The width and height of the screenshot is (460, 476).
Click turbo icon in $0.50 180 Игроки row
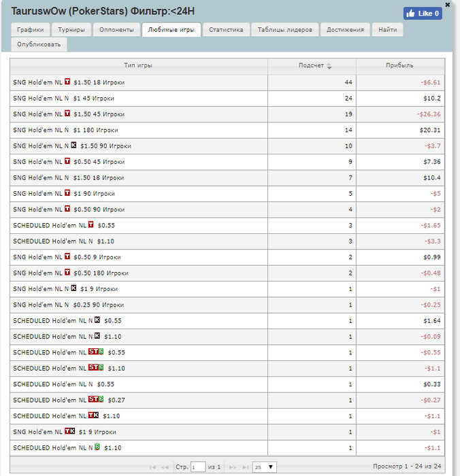(67, 272)
